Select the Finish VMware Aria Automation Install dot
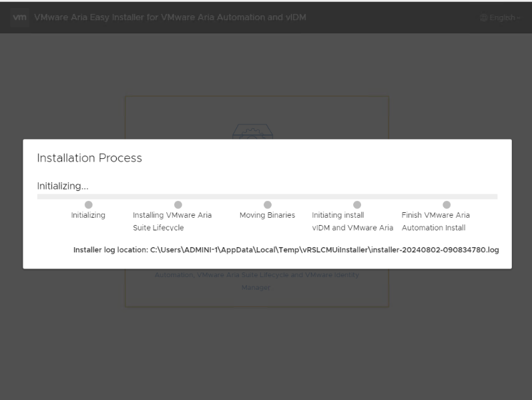The height and width of the screenshot is (400, 532). click(x=447, y=205)
